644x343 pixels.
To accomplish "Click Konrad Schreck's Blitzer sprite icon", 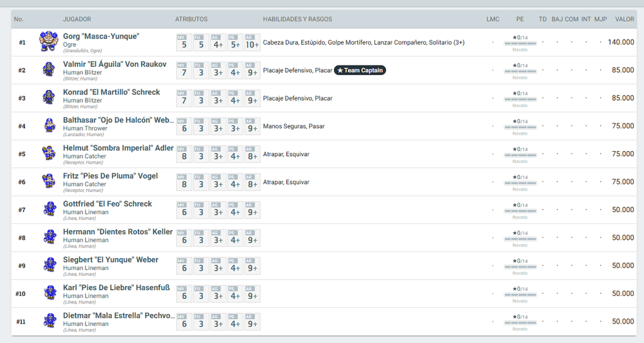I will 49,97.
